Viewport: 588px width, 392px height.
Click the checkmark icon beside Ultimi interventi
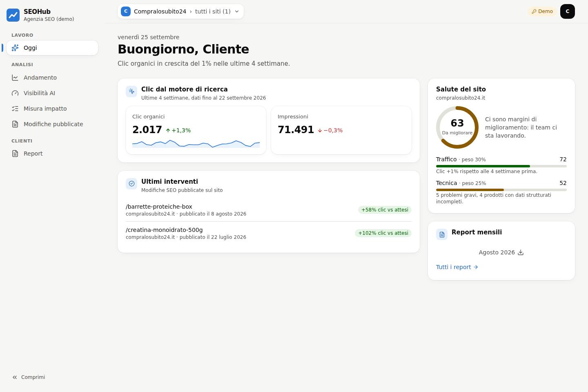[x=131, y=184]
